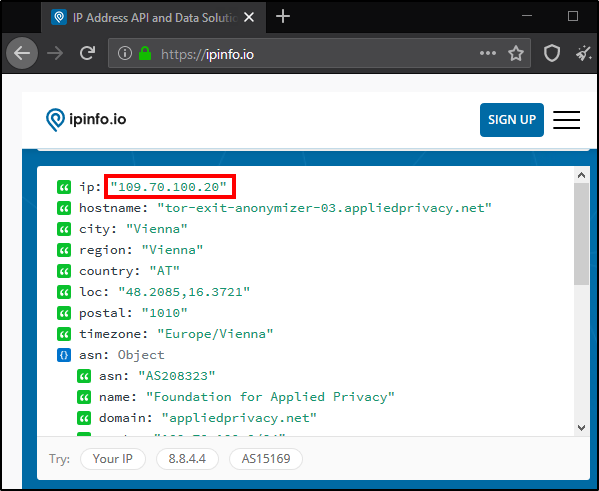Click the green padlock security icon
Viewport: 599px width, 491px height.
(x=145, y=53)
